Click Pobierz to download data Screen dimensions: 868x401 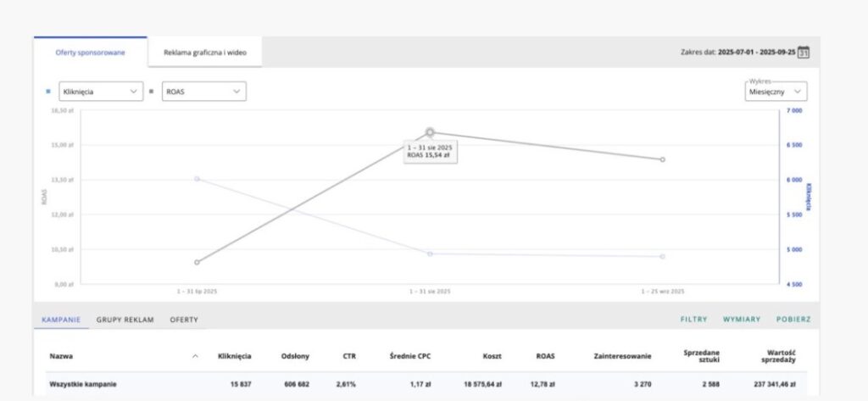(793, 320)
